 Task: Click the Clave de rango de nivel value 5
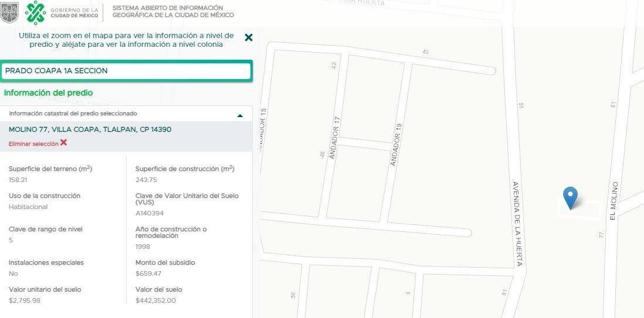tap(11, 240)
